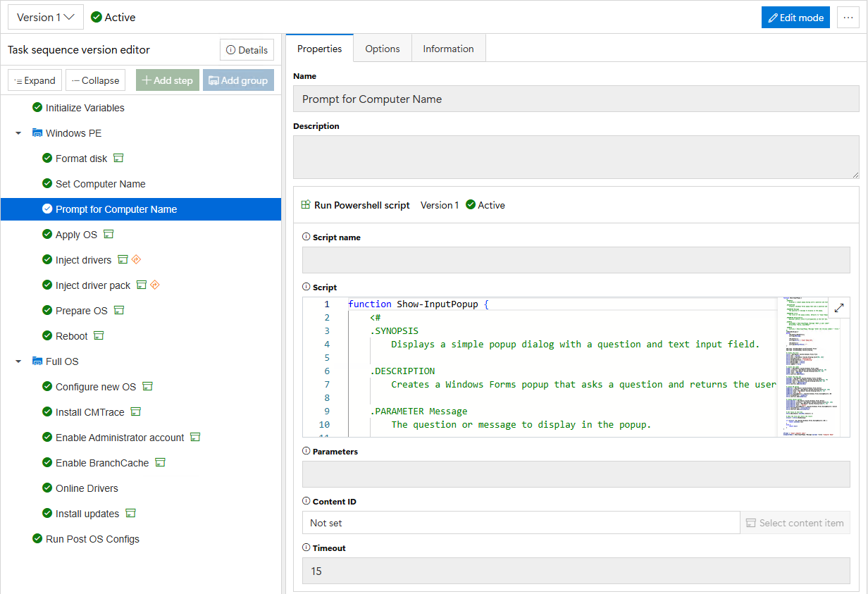868x594 pixels.
Task: Click the orange condition icon beside Inject driver pack
Action: [x=155, y=285]
